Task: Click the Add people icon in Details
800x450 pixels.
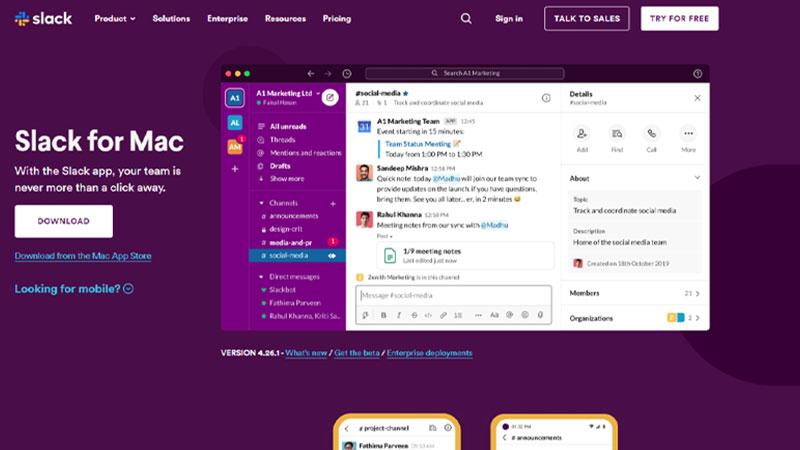Action: (582, 134)
